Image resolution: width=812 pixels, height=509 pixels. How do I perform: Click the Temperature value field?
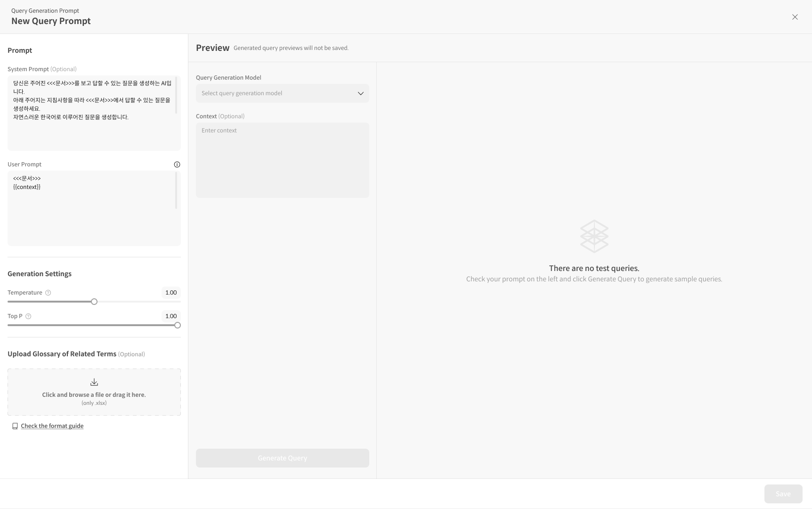click(171, 293)
